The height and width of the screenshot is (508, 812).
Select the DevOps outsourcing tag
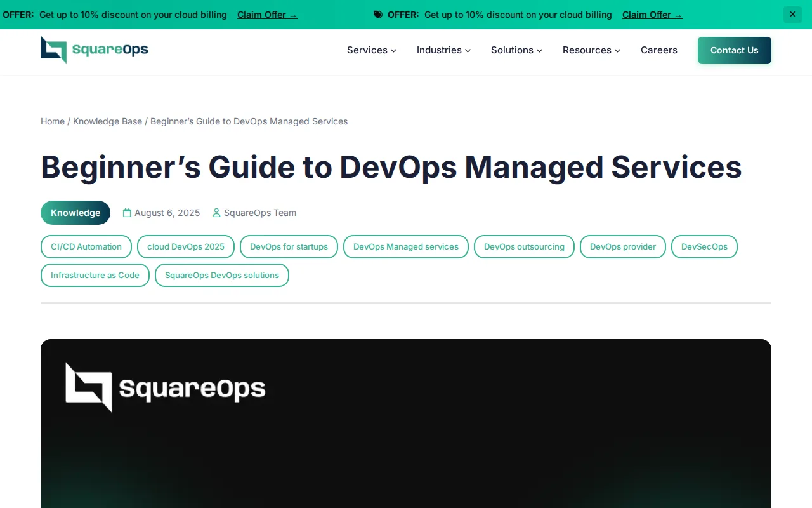pyautogui.click(x=524, y=247)
